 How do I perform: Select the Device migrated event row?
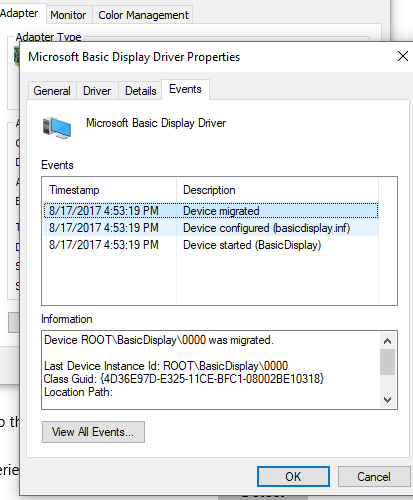[211, 211]
